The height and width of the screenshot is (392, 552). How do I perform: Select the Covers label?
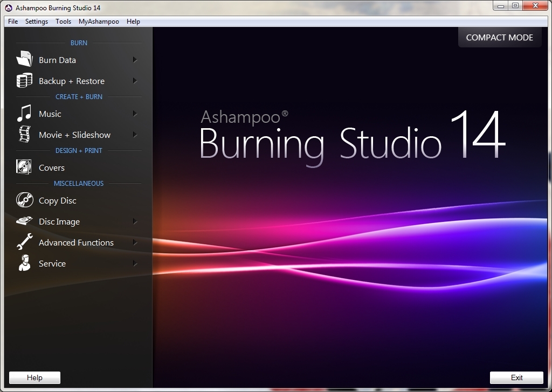[x=52, y=168]
